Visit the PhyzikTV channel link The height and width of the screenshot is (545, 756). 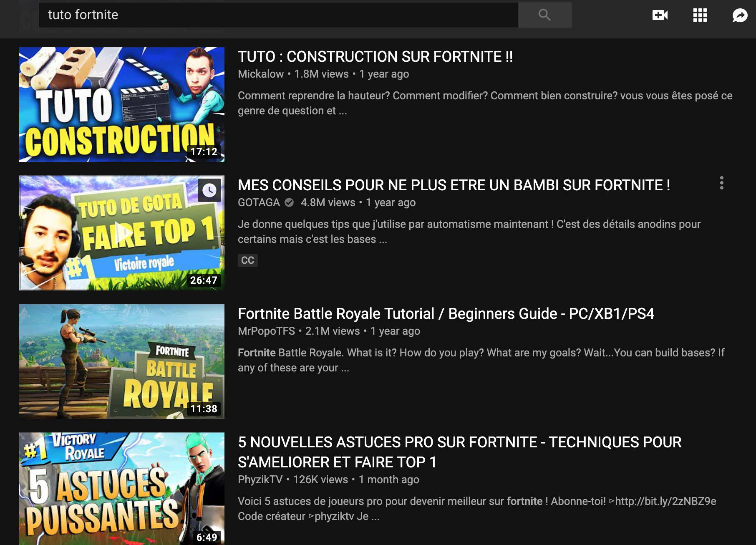(x=260, y=479)
